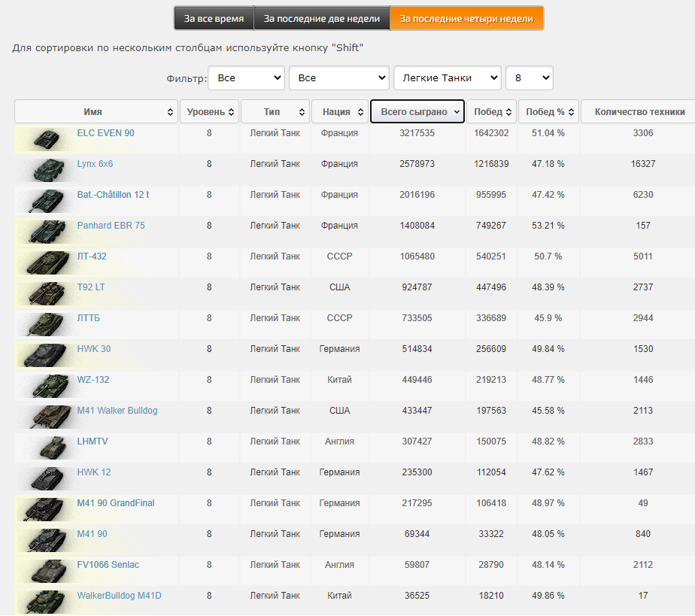
Task: Click the HWK 30 tank icon
Action: tap(45, 355)
